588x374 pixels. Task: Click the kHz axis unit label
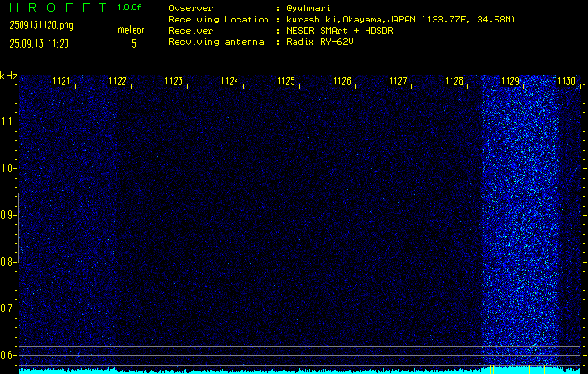point(8,76)
